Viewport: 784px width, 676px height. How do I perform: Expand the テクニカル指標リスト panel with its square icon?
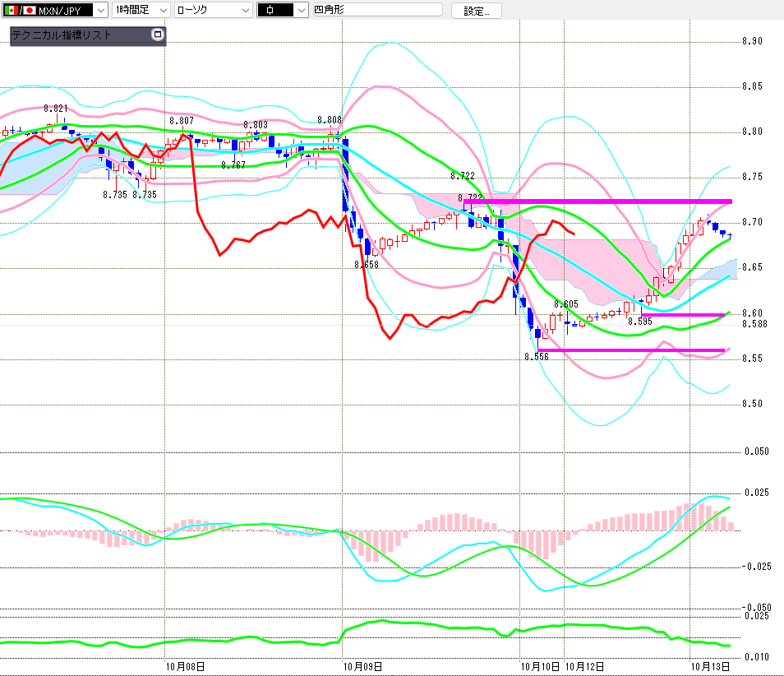tap(158, 35)
